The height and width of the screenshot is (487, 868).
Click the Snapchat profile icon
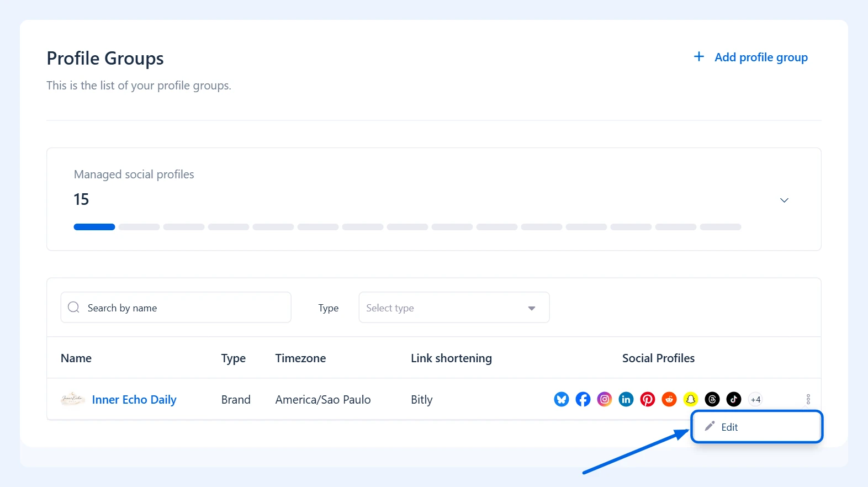click(691, 399)
